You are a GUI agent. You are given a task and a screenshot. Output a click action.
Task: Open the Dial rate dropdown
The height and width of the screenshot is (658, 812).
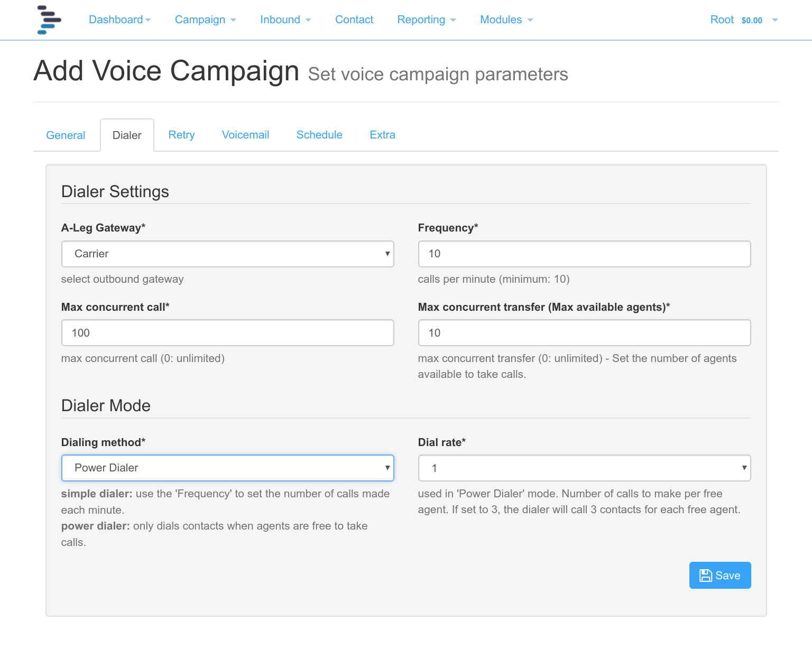click(584, 468)
